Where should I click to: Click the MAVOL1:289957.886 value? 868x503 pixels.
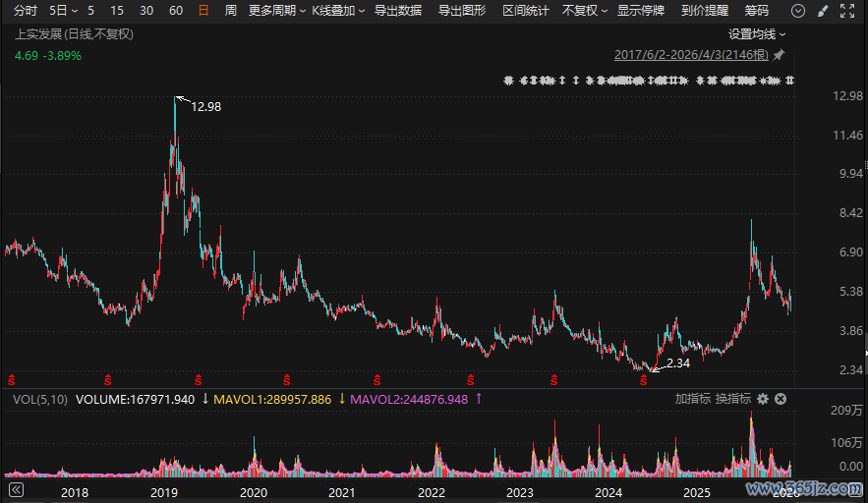(x=272, y=400)
